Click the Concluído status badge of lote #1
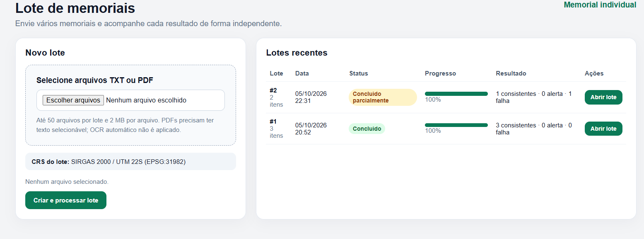Screen dimensions: 644x239 (x=367, y=129)
